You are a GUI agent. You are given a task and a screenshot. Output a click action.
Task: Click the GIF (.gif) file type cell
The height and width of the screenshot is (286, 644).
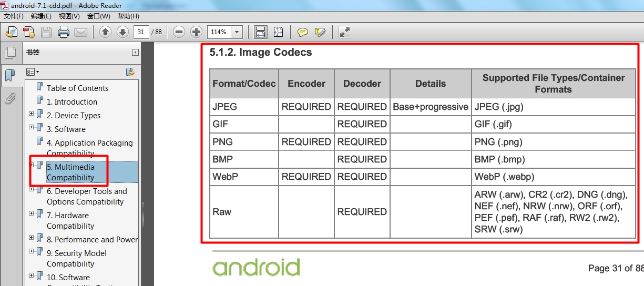point(554,124)
